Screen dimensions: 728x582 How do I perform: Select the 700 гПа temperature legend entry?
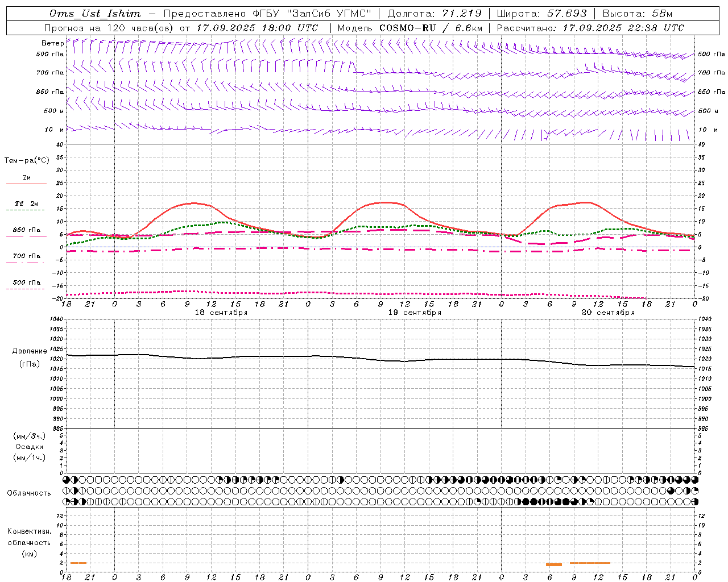pyautogui.click(x=27, y=256)
